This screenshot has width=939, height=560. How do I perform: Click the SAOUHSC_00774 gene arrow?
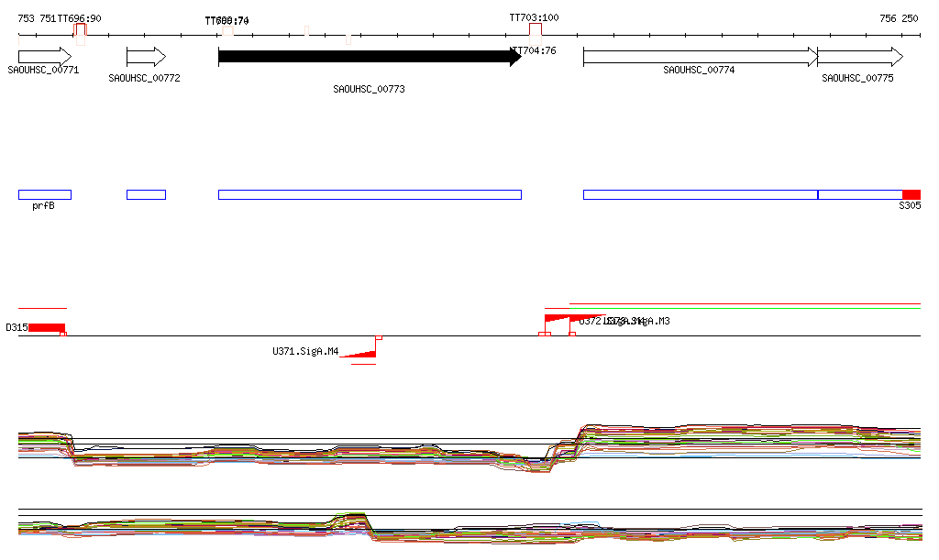coord(701,57)
